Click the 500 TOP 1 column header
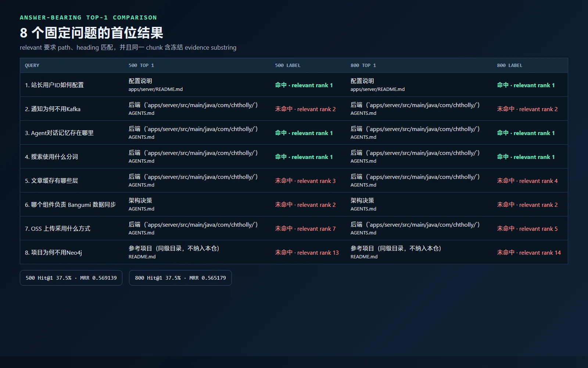This screenshot has height=368, width=588. coord(141,66)
